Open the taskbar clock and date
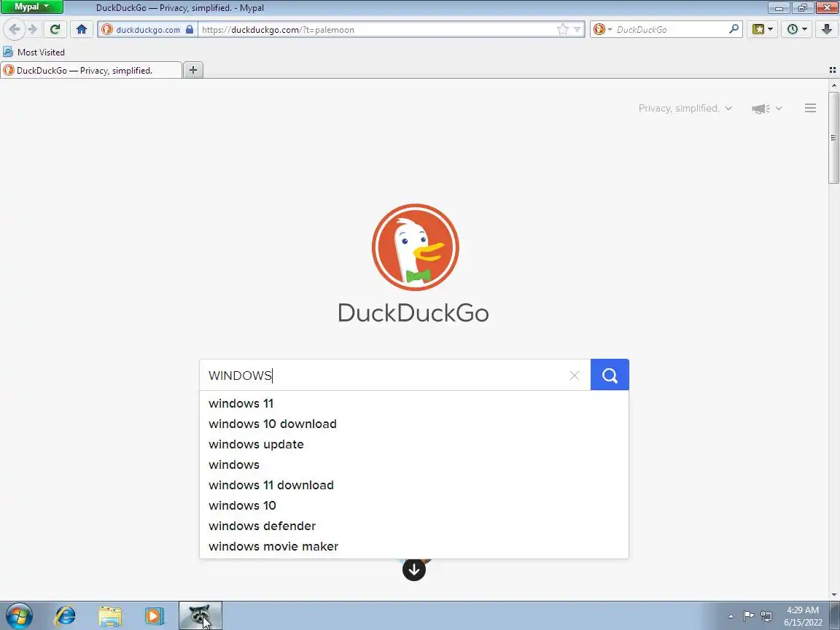840x630 pixels. pos(803,616)
